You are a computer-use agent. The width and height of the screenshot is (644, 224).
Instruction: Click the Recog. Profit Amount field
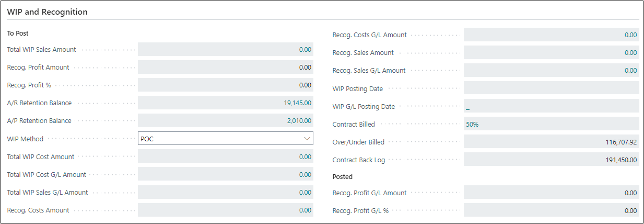click(226, 68)
